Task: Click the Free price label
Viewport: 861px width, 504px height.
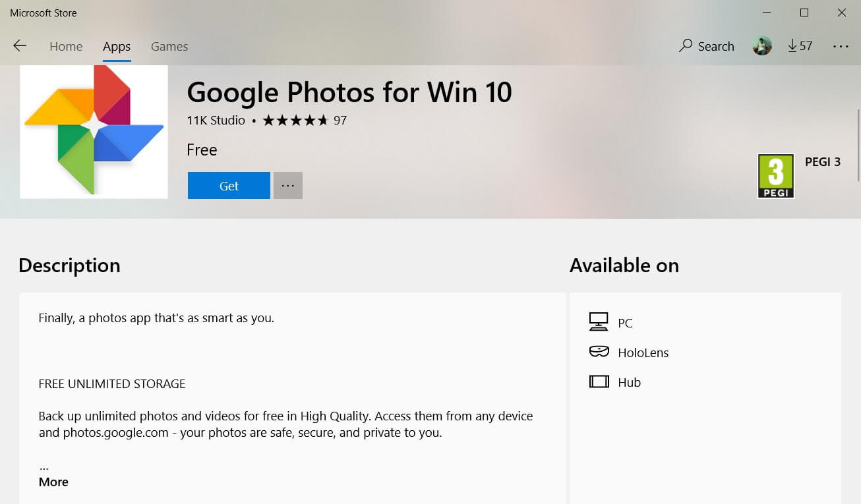Action: (x=202, y=150)
